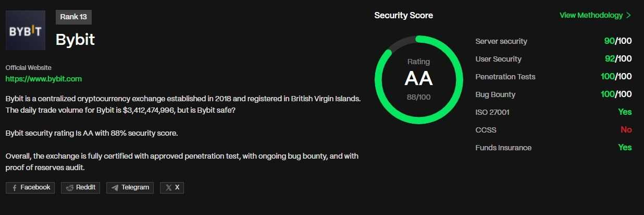Click the X logo icon
644x215 pixels.
pos(168,188)
